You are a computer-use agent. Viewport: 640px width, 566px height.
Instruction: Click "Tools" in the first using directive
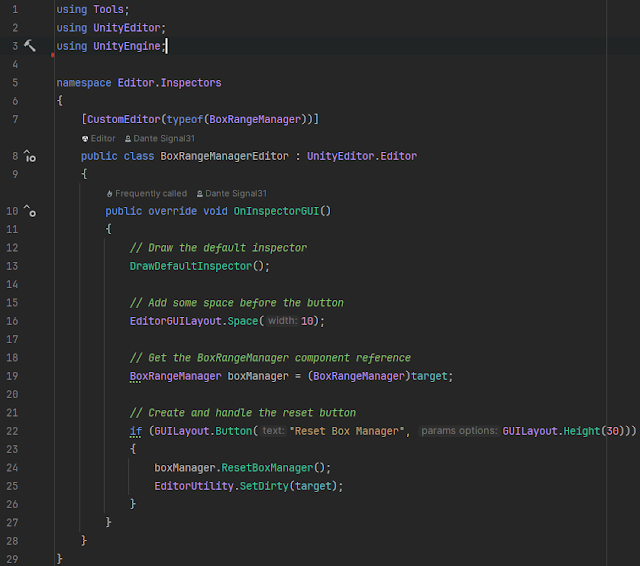(108, 9)
